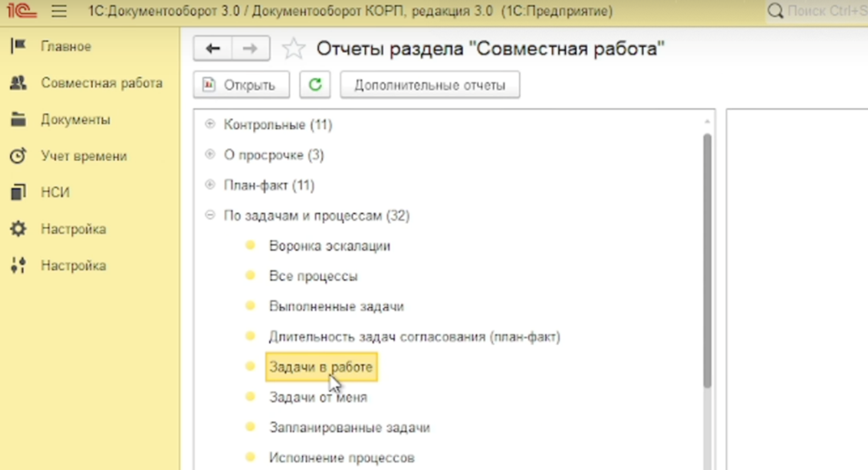
Task: Click yellow dot beside Воронка эскалации
Action: (x=250, y=245)
